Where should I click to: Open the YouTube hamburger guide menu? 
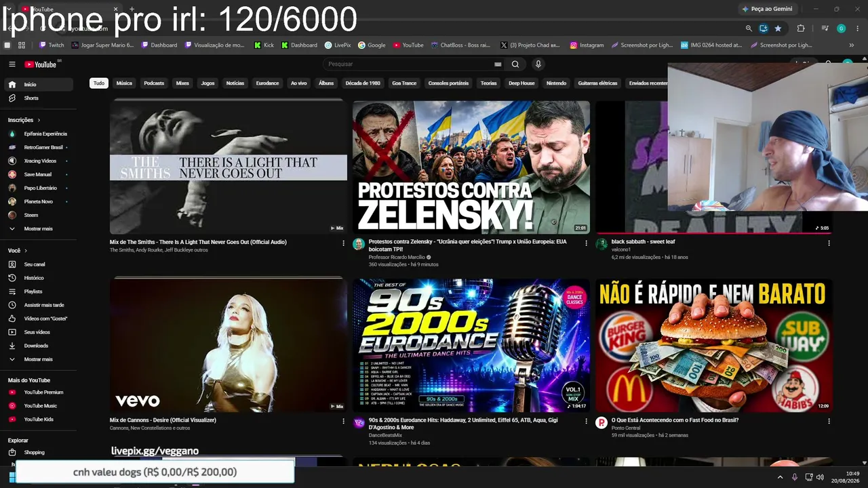12,64
